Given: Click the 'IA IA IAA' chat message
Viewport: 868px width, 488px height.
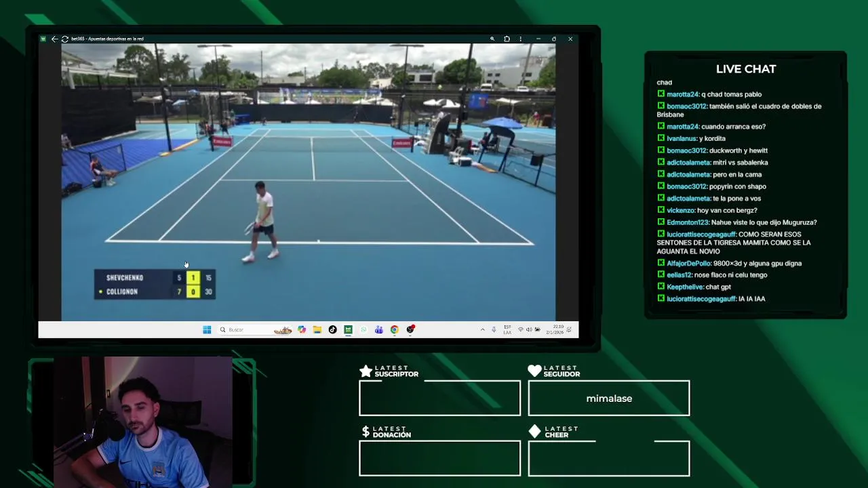Looking at the screenshot, I should pos(751,299).
